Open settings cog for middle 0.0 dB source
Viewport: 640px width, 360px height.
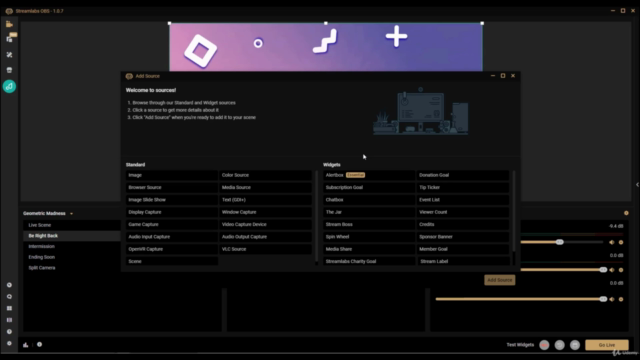point(621,270)
